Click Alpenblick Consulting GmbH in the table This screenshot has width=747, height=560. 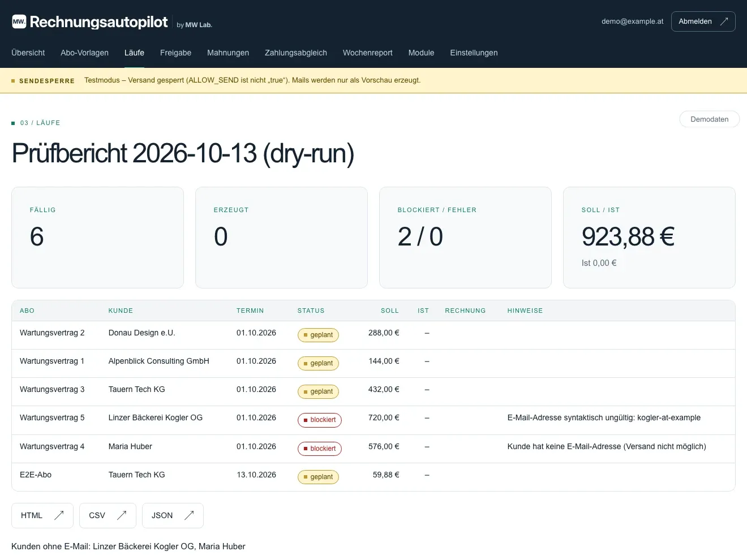159,361
